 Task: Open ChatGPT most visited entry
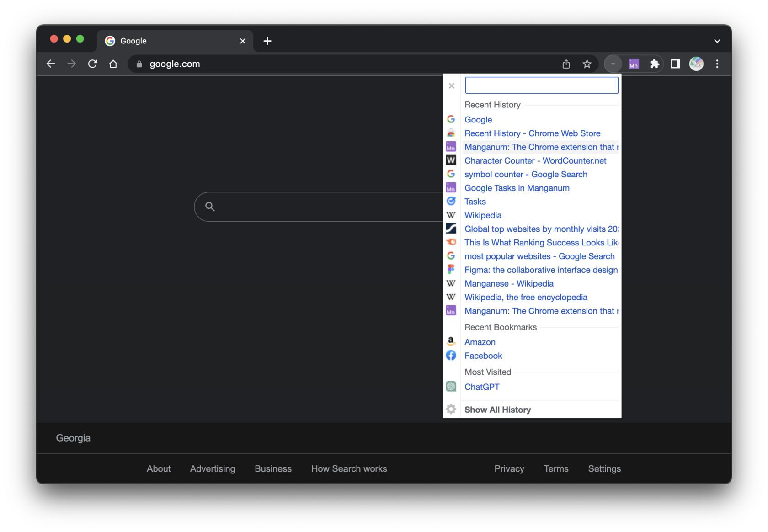click(482, 387)
